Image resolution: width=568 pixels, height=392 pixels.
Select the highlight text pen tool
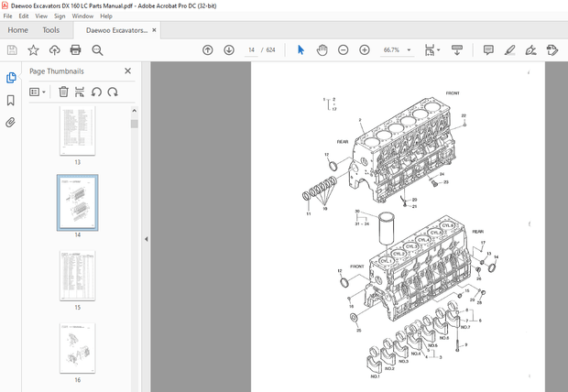click(x=509, y=50)
